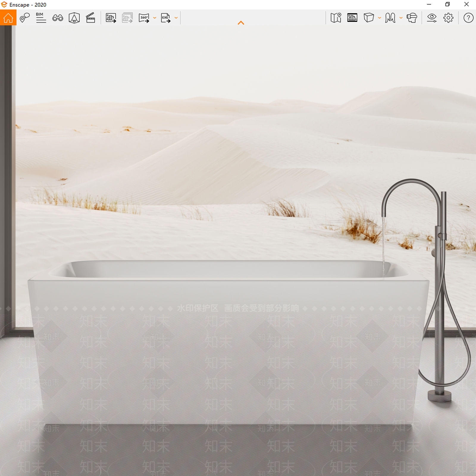The image size is (476, 476).
Task: Toggle the VR headset mode
Action: tap(412, 18)
